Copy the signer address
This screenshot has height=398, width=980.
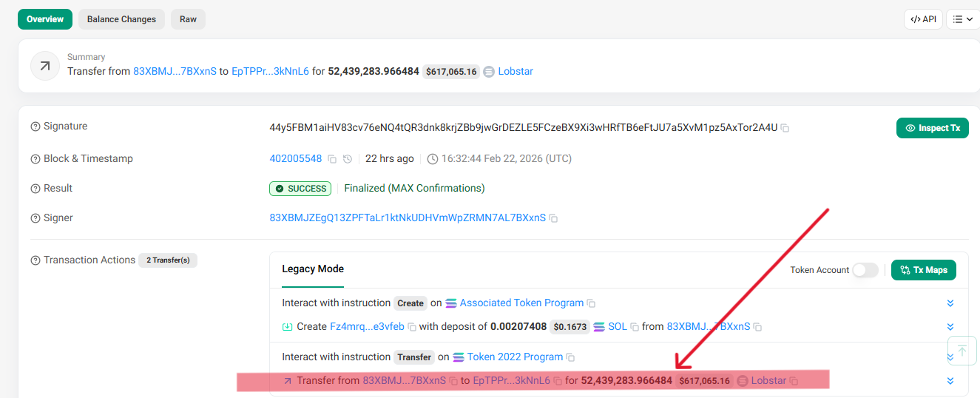[553, 218]
